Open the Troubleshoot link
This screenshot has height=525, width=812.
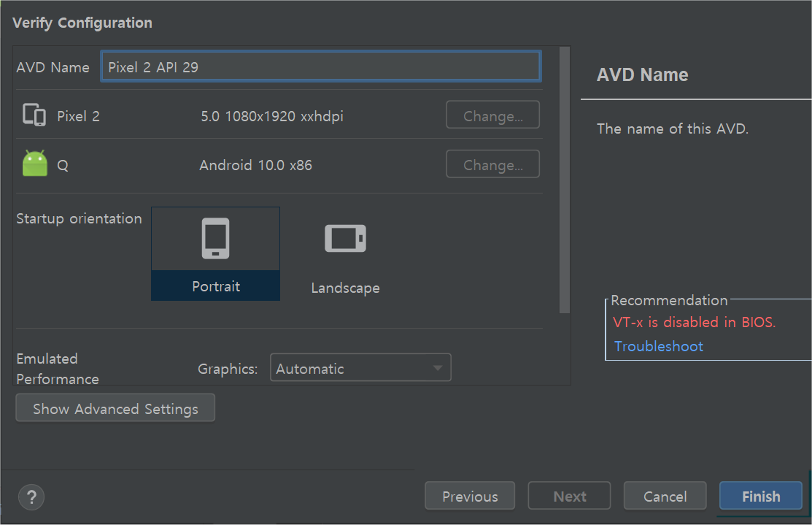pyautogui.click(x=658, y=346)
